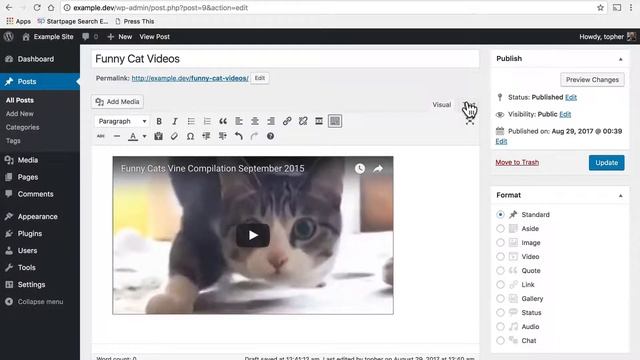Click the Update button
Viewport: 640px width, 360px height.
pyautogui.click(x=607, y=162)
